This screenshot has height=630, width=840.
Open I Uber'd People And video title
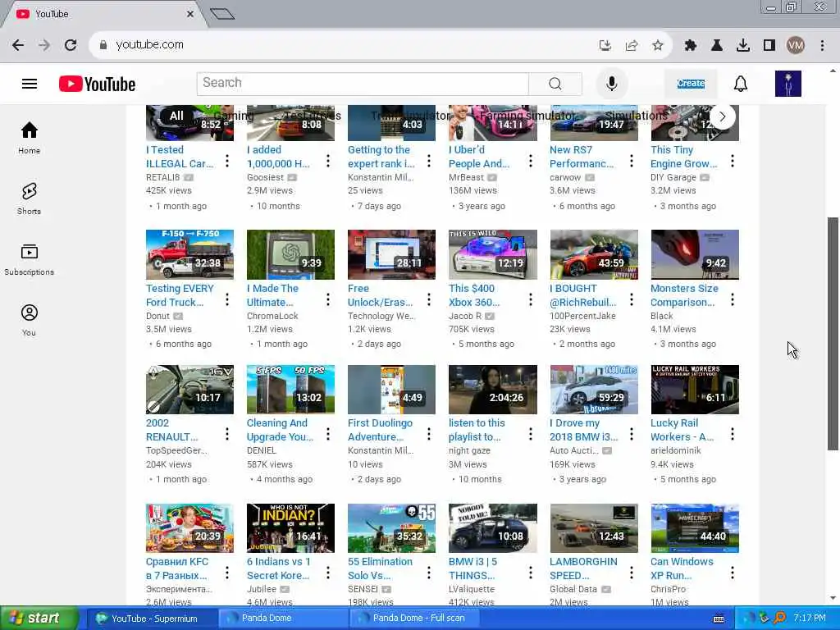point(479,157)
